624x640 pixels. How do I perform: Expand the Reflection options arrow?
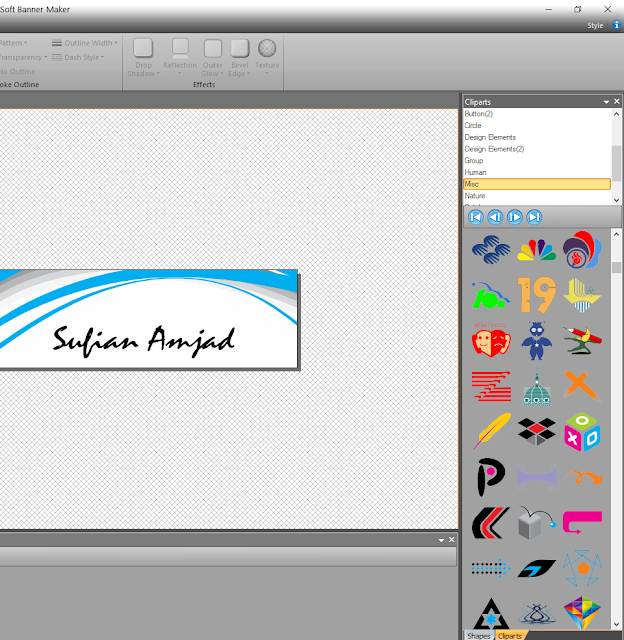point(180,74)
